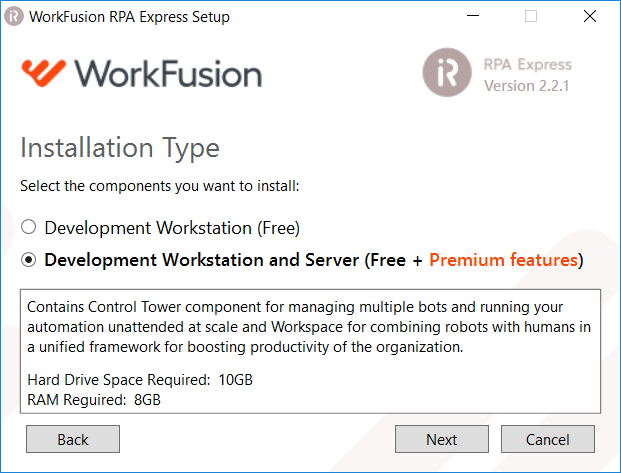Click the WorkFusion orange checkmark logo
The width and height of the screenshot is (621, 473).
(x=44, y=73)
